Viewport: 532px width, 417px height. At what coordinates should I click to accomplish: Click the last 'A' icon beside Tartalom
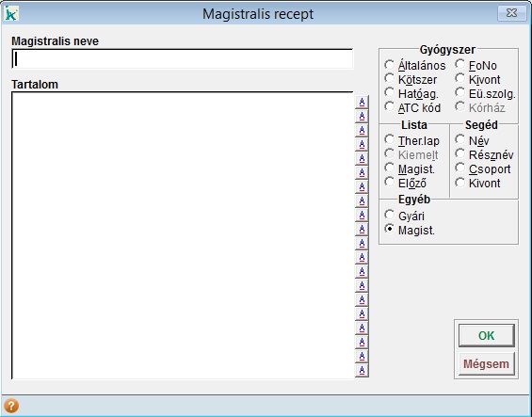coord(362,370)
